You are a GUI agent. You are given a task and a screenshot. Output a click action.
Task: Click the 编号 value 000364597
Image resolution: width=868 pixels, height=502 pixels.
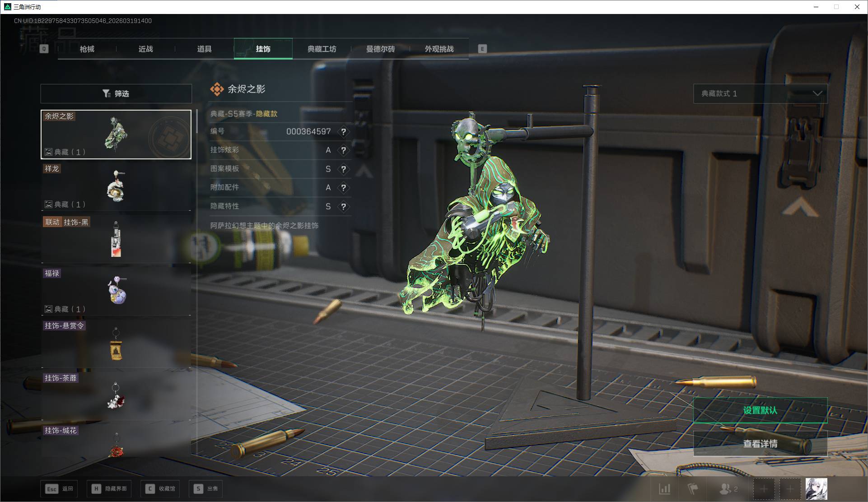(308, 131)
